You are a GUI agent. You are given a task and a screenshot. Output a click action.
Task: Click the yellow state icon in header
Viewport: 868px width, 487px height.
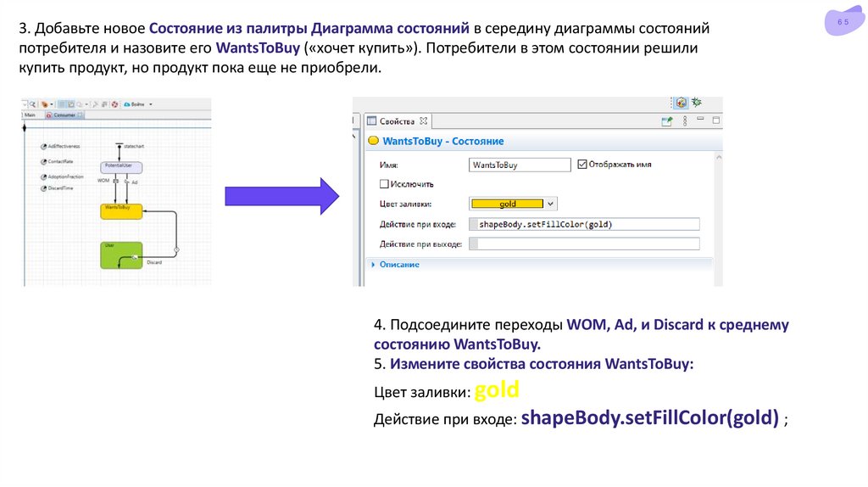coord(374,141)
